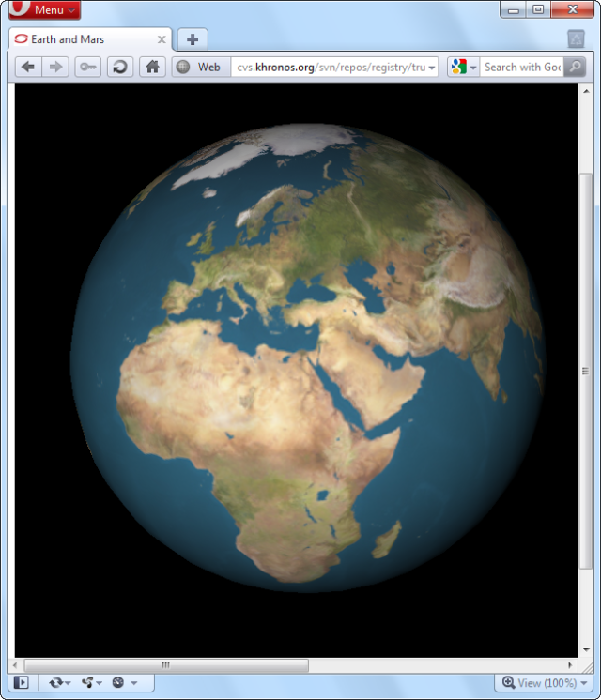Open the Opera Menu button
Image resolution: width=601 pixels, height=700 pixels.
tap(44, 10)
